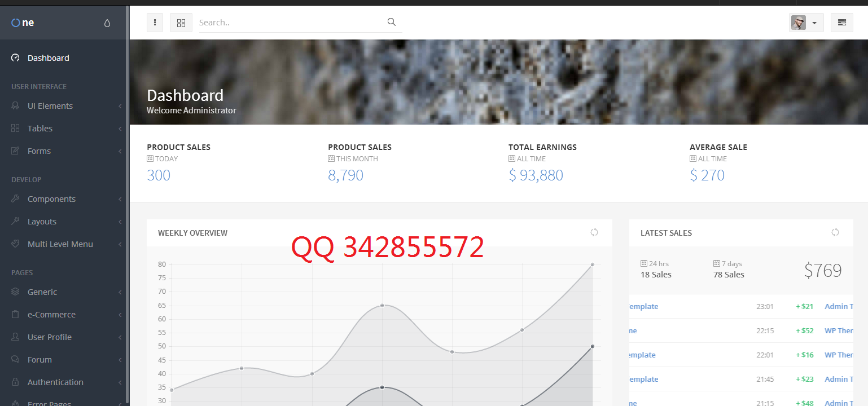Image resolution: width=868 pixels, height=406 pixels.
Task: Click the OneUI logo in sidebar header
Action: pos(23,23)
